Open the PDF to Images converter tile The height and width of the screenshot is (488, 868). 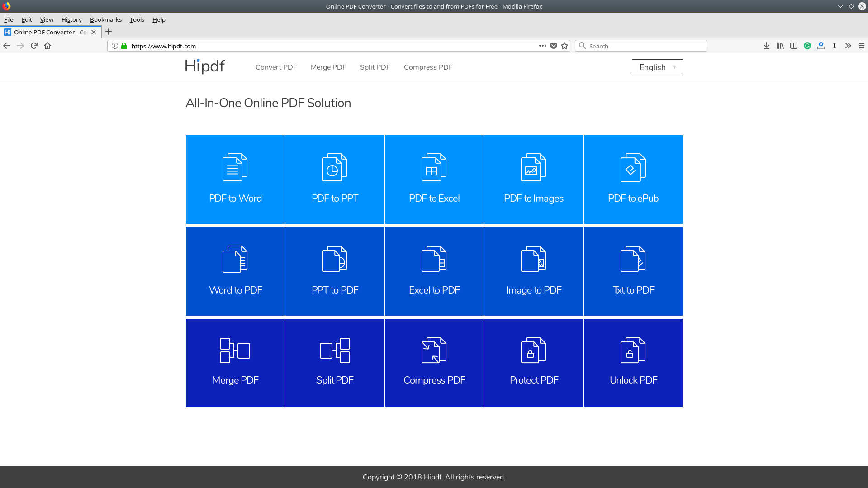534,180
